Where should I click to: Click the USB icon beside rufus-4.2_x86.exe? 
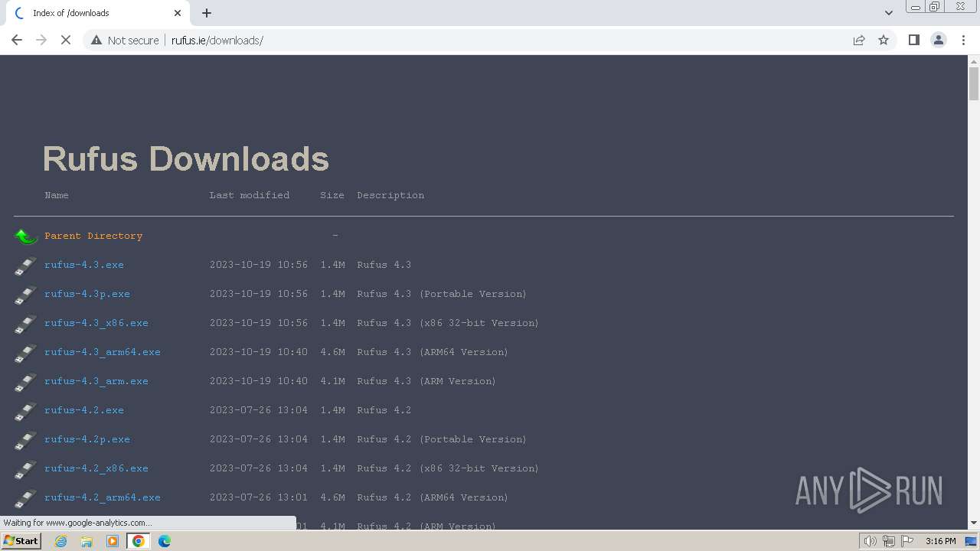pyautogui.click(x=25, y=469)
